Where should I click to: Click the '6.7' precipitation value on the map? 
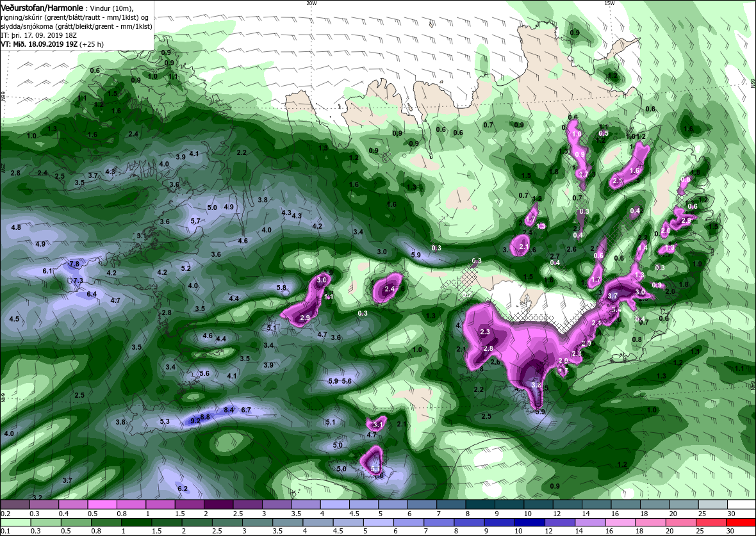(x=246, y=410)
